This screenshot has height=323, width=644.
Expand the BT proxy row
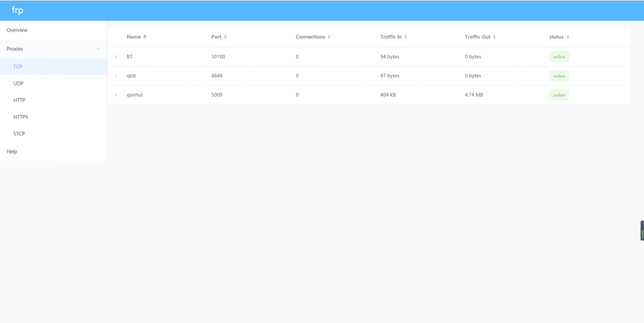[x=116, y=57]
